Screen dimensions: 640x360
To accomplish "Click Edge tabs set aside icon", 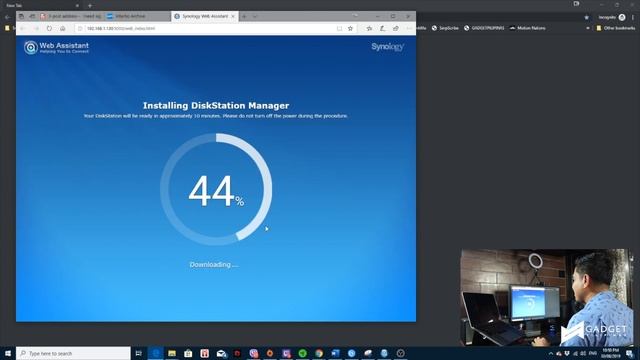I will [32, 16].
